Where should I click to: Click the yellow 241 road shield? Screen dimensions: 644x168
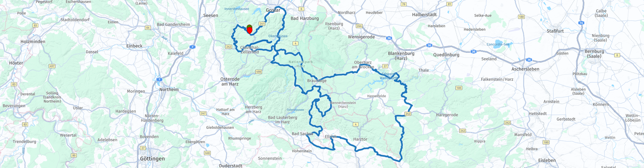click(x=262, y=24)
